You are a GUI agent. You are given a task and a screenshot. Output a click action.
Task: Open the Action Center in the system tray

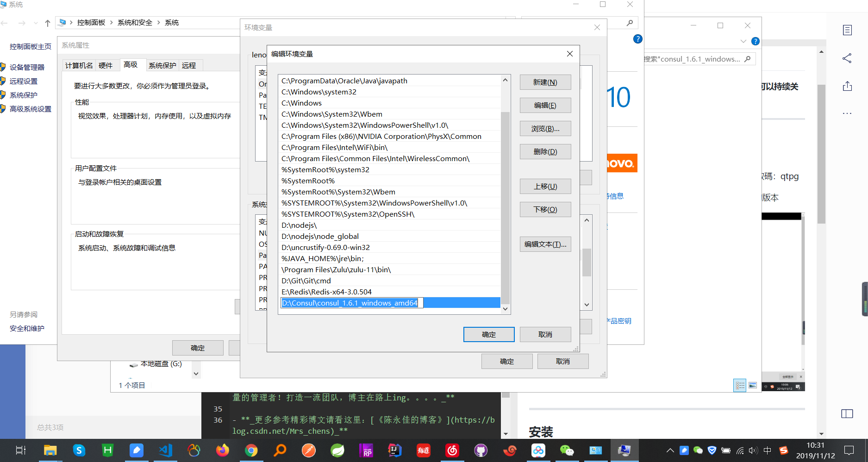[849, 450]
